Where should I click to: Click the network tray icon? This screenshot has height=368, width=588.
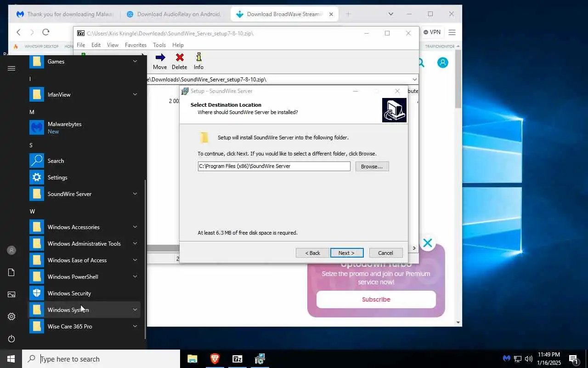[x=518, y=359]
